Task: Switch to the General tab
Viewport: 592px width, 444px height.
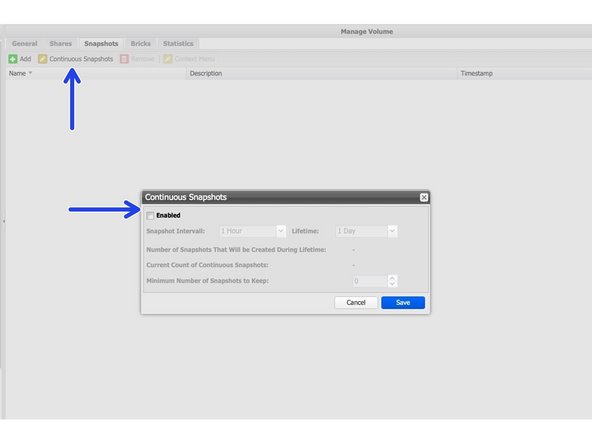Action: [x=25, y=44]
